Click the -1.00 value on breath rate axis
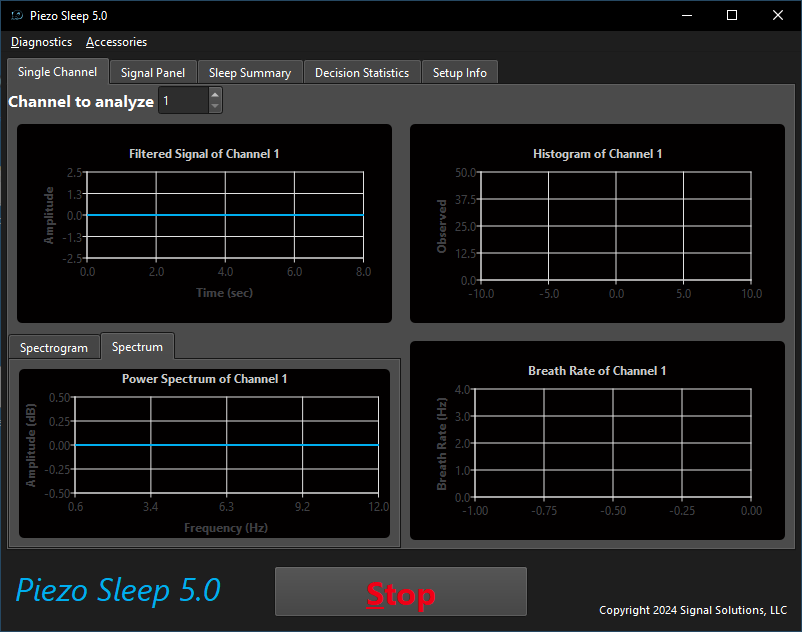802x632 pixels. pyautogui.click(x=475, y=511)
